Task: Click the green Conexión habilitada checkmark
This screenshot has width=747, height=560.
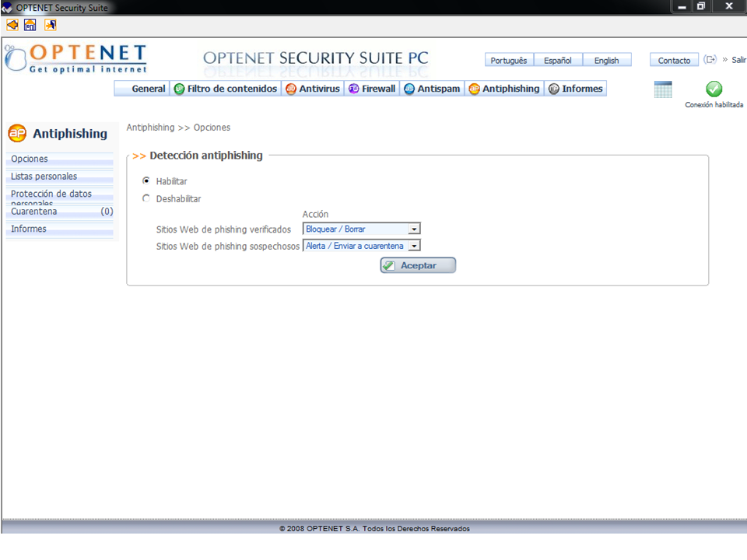Action: pos(714,89)
